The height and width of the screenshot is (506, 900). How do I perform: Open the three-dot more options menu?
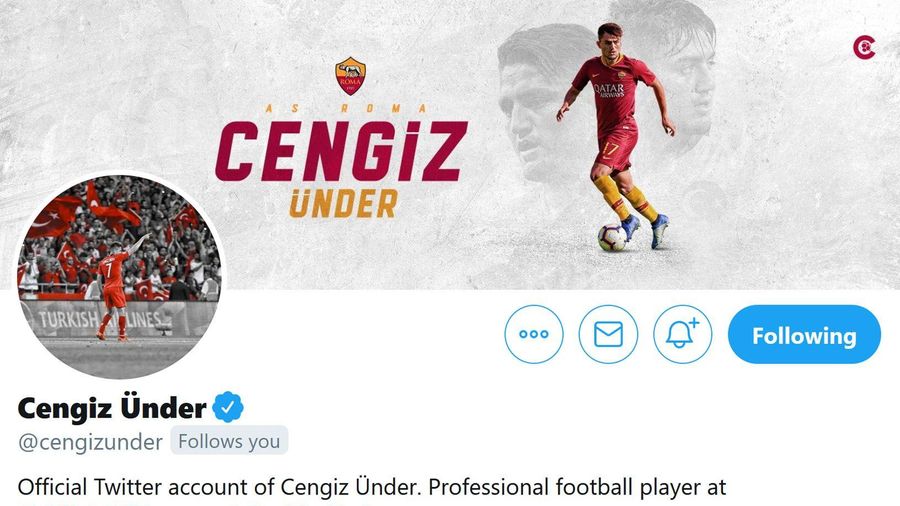point(534,334)
